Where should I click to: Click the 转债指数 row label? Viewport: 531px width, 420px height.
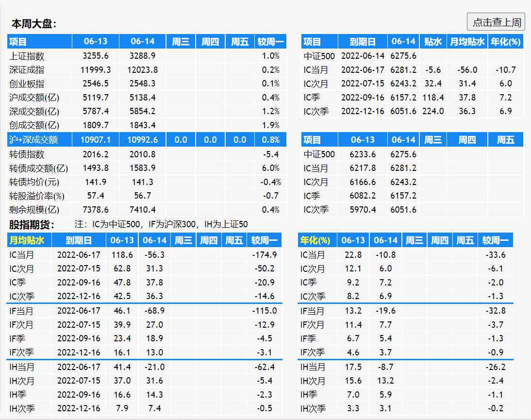pyautogui.click(x=27, y=154)
